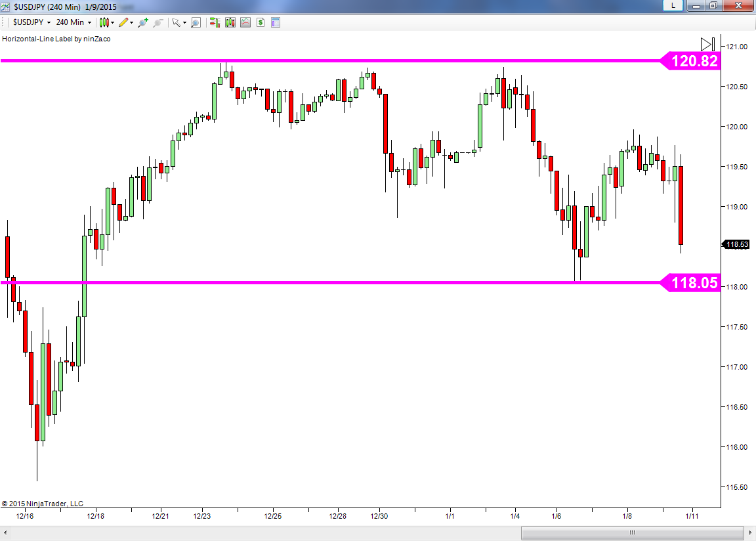Click the 1/1 date axis label
The image size is (756, 541).
click(450, 516)
